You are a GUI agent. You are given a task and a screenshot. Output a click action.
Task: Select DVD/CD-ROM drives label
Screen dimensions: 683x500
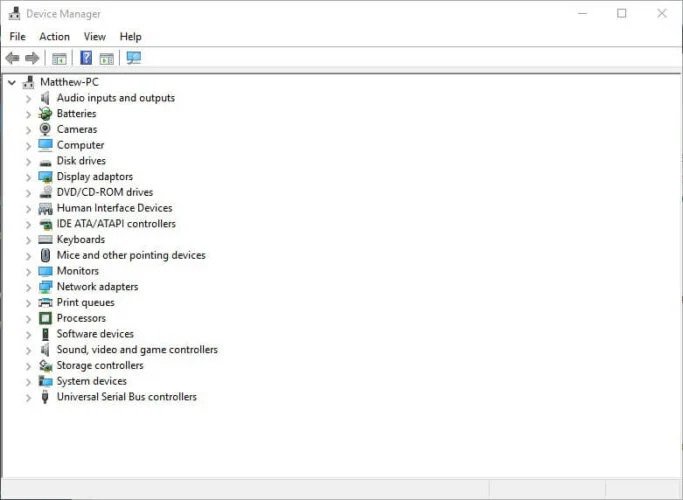coord(105,192)
